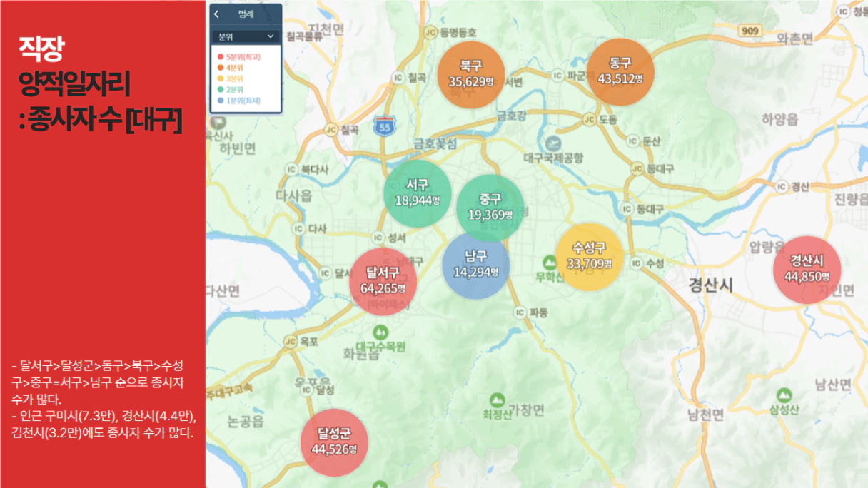Click the 와촌면 map label
Image resolution: width=868 pixels, height=488 pixels.
click(794, 38)
